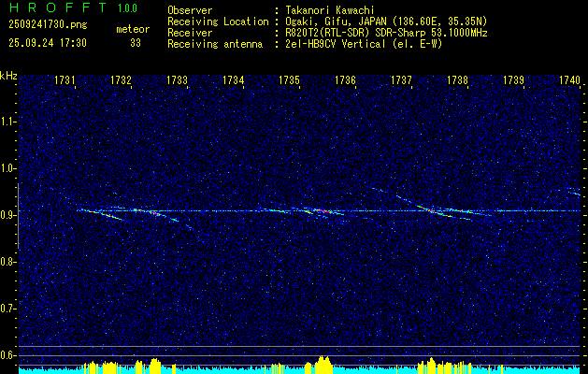Click the 2el-HB9CV Vertical antenna text
The image size is (588, 374).
[x=364, y=44]
